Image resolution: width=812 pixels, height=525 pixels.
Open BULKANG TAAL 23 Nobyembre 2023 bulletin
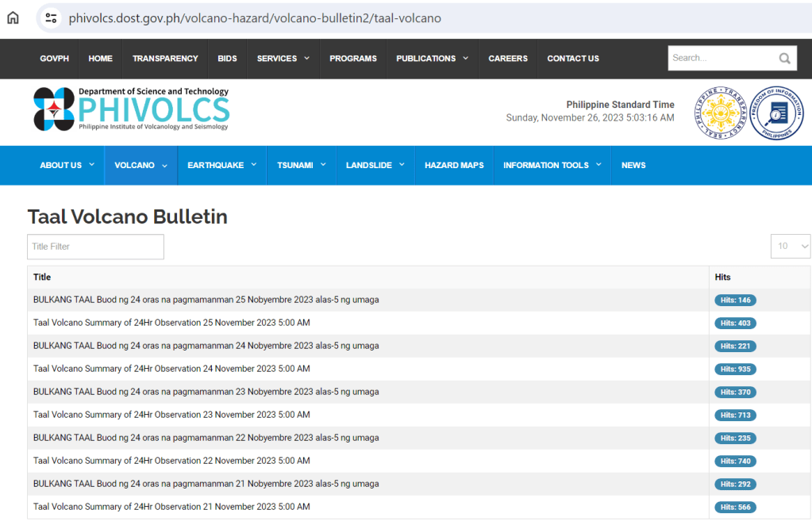206,392
